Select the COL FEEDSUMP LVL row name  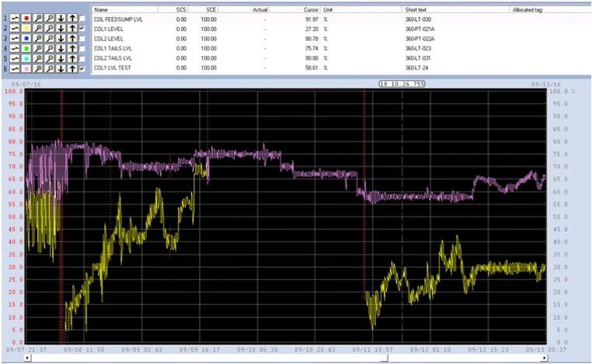[x=118, y=19]
